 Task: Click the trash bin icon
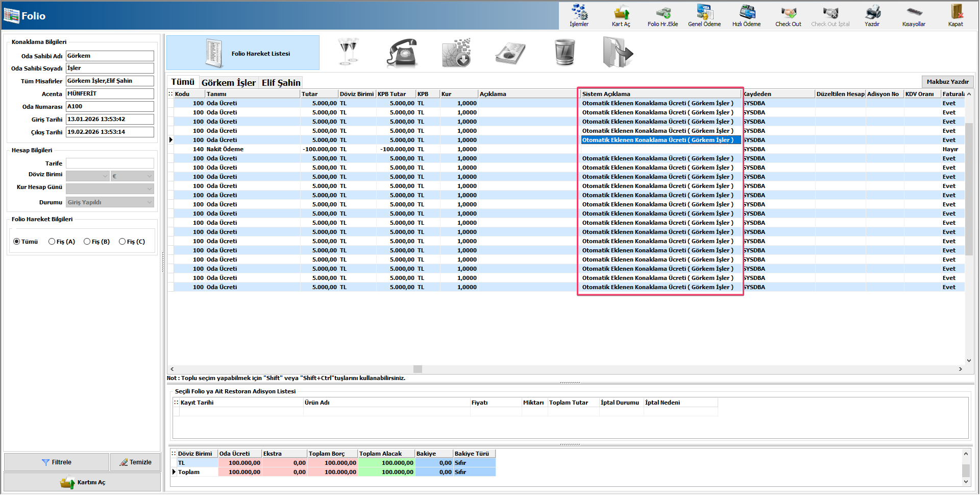pyautogui.click(x=565, y=53)
